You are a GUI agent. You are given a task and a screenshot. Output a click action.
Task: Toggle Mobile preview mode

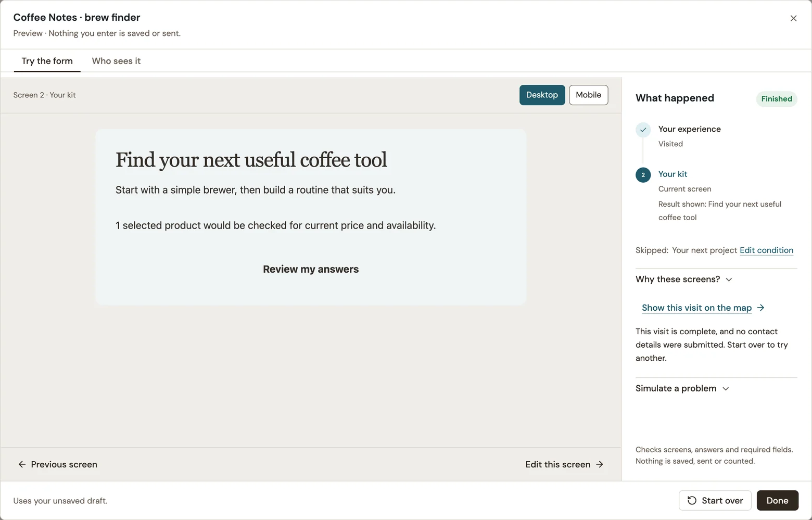(588, 95)
